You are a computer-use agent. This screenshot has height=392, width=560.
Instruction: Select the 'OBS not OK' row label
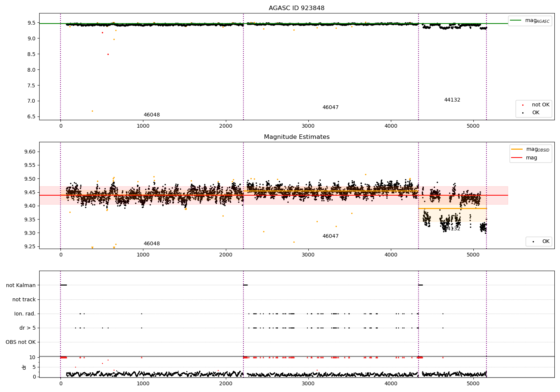21,342
